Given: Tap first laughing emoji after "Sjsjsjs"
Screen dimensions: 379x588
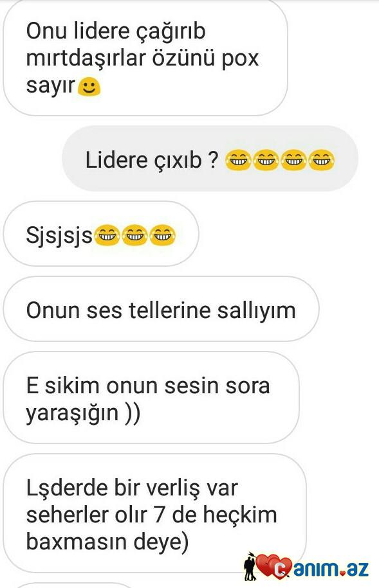Looking at the screenshot, I should pyautogui.click(x=107, y=235).
